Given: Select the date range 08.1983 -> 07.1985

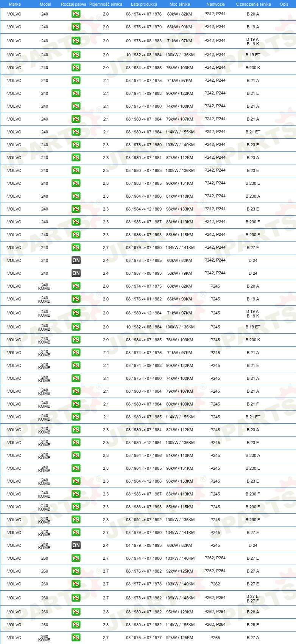Looking at the screenshot, I should coord(144,183).
